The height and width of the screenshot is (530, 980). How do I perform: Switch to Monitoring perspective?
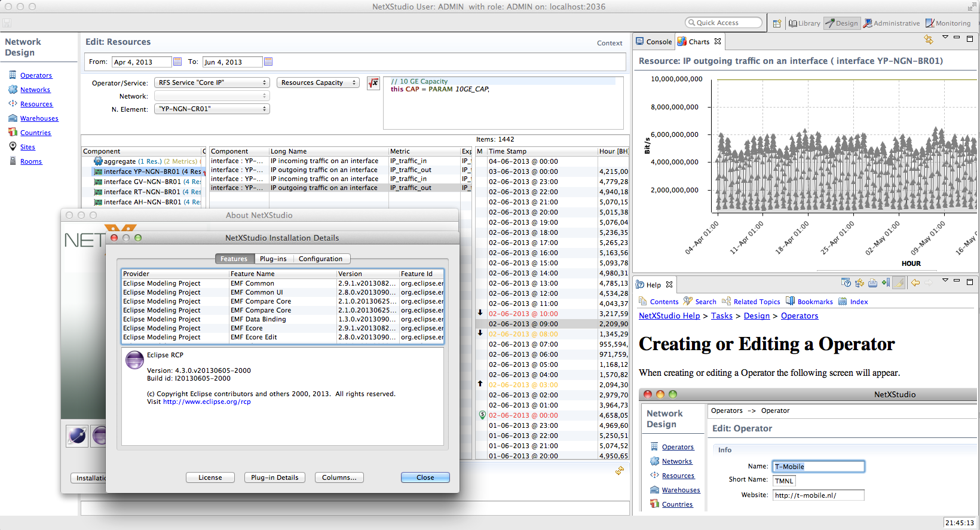(948, 23)
